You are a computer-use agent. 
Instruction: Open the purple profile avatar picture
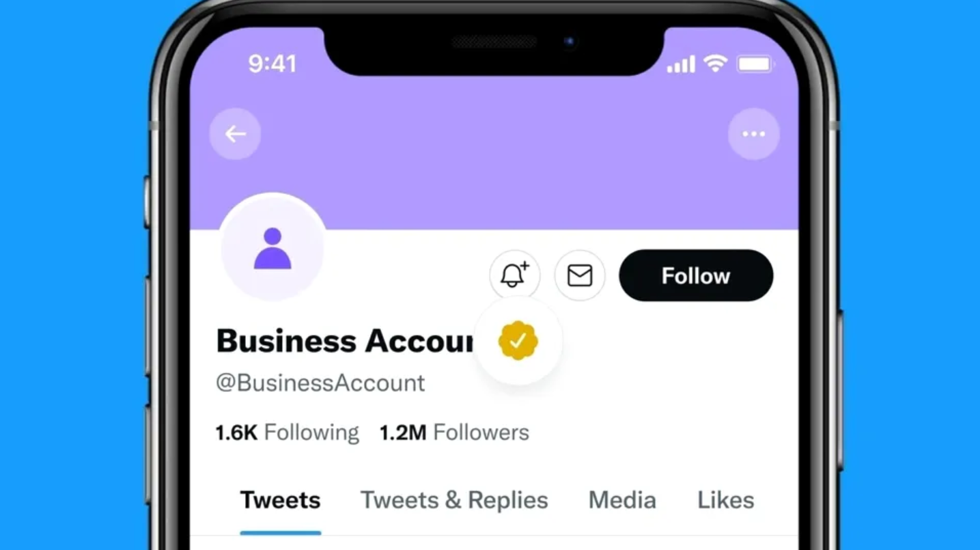click(x=272, y=248)
